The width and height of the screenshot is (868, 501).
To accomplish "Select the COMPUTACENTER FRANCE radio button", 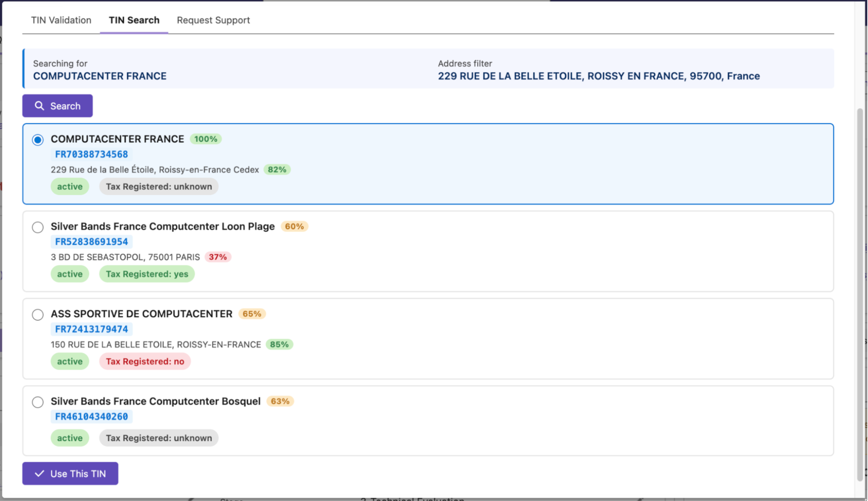I will 38,140.
